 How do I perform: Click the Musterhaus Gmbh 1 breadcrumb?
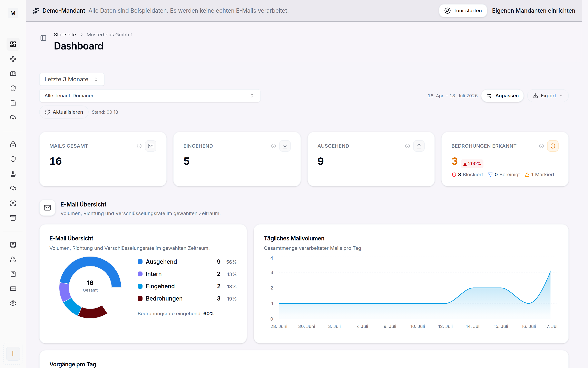110,35
